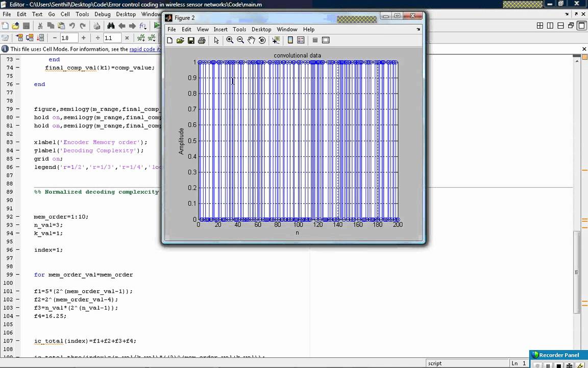Edit the 1.1 multiply value field

[112, 38]
